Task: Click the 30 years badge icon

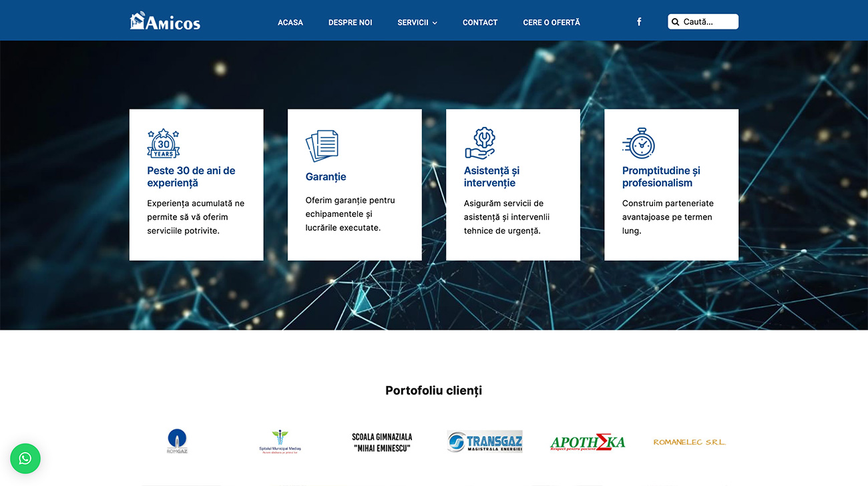Action: coord(163,144)
